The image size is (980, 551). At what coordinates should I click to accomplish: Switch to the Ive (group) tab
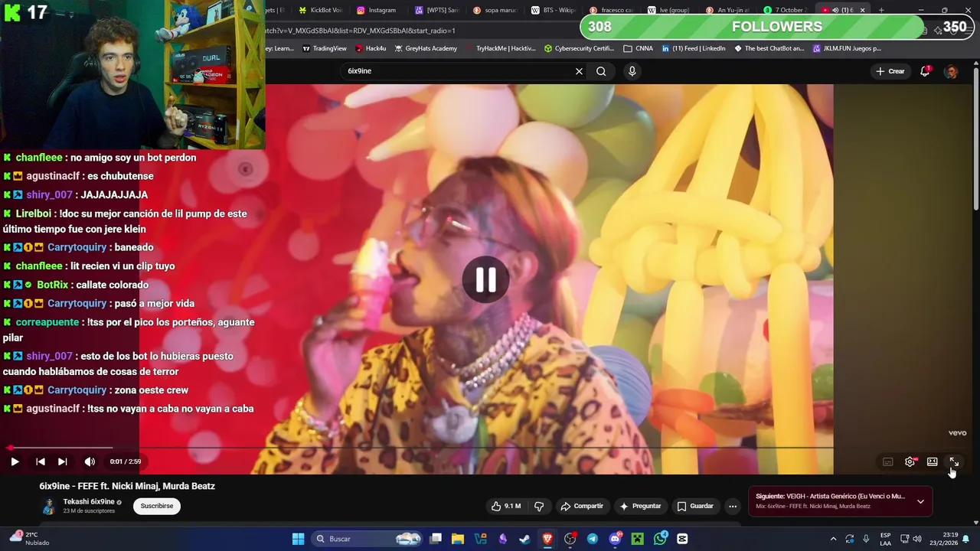point(669,10)
